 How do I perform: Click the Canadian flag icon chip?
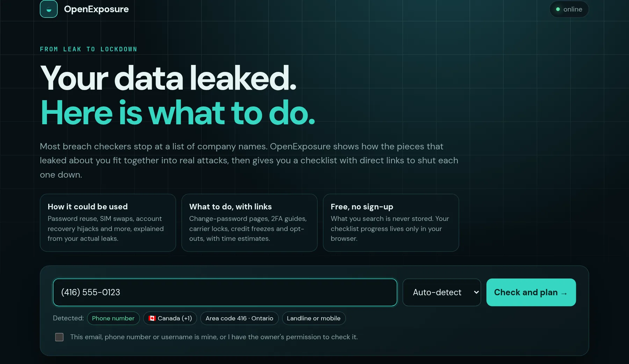(152, 318)
